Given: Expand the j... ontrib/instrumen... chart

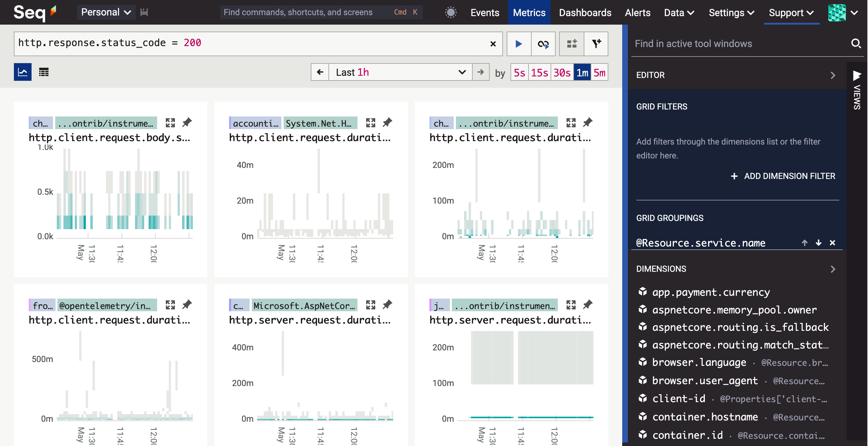Looking at the screenshot, I should tap(571, 305).
